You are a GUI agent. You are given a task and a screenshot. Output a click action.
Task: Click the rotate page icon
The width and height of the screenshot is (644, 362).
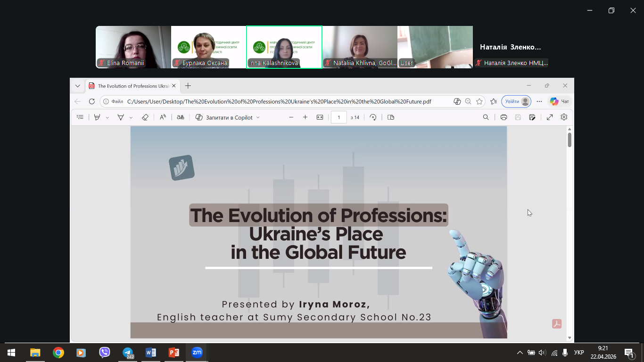pyautogui.click(x=373, y=117)
